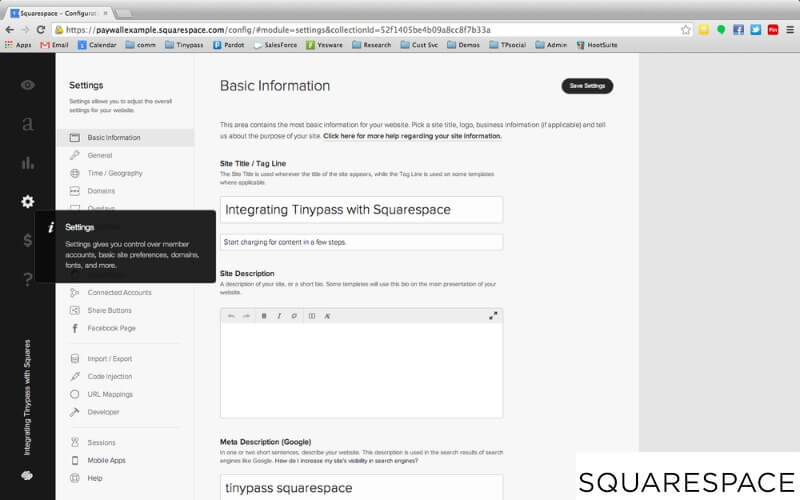The width and height of the screenshot is (800, 500).
Task: Open the comm bookmarks folder
Action: pyautogui.click(x=141, y=45)
